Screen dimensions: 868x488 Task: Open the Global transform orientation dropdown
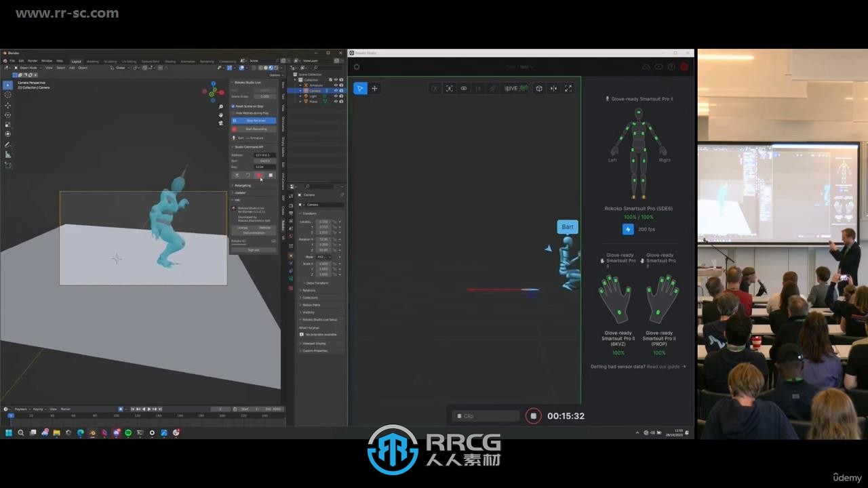(x=121, y=68)
